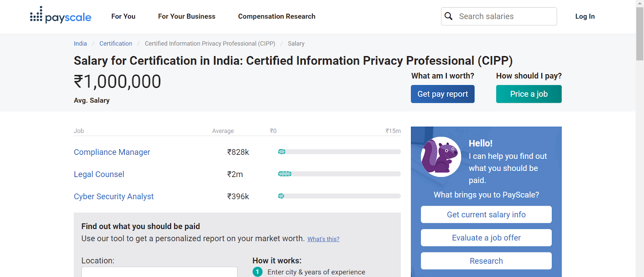Click the Job column header

click(x=79, y=131)
